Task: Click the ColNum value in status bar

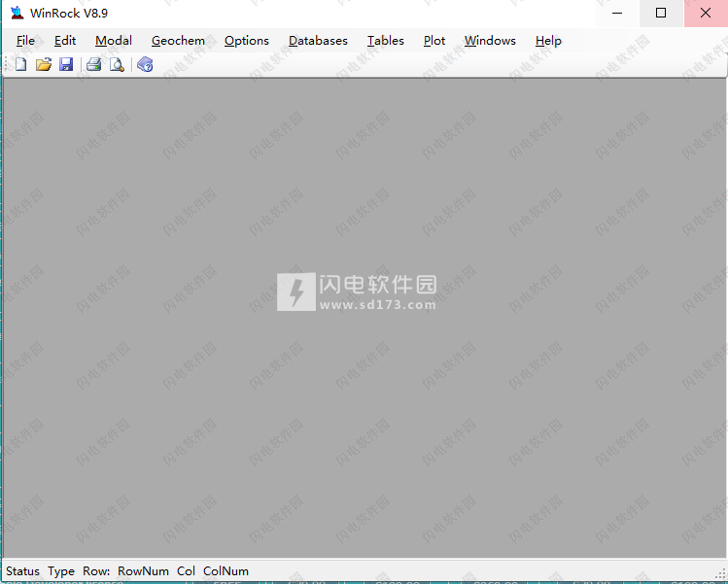Action: click(226, 571)
